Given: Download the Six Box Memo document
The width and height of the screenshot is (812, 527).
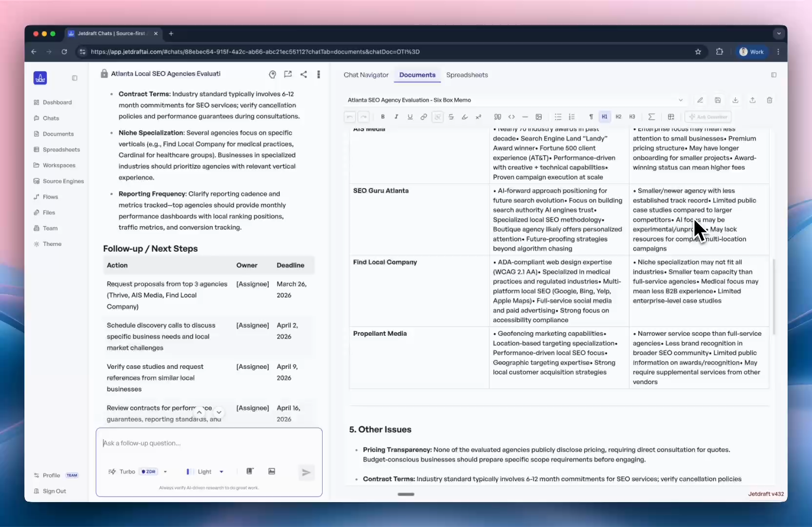Looking at the screenshot, I should click(x=735, y=100).
